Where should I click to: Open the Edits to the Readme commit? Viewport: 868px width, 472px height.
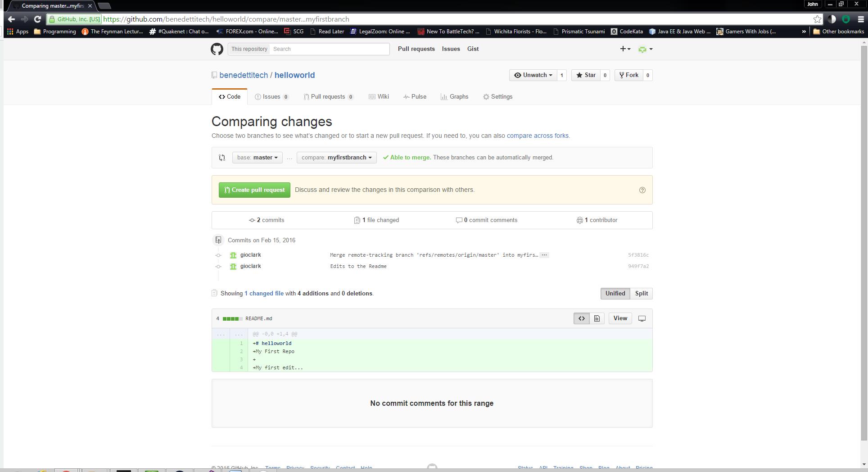[358, 266]
